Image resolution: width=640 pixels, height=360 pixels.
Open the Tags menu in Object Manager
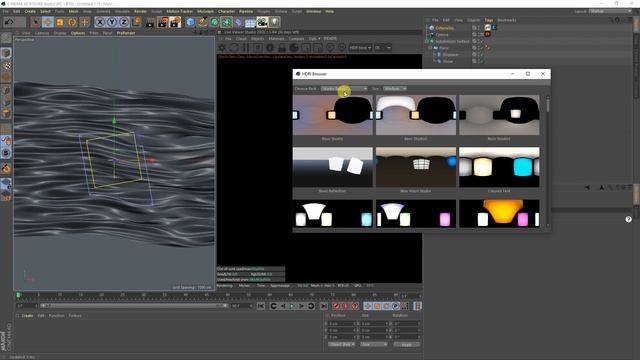(x=489, y=20)
